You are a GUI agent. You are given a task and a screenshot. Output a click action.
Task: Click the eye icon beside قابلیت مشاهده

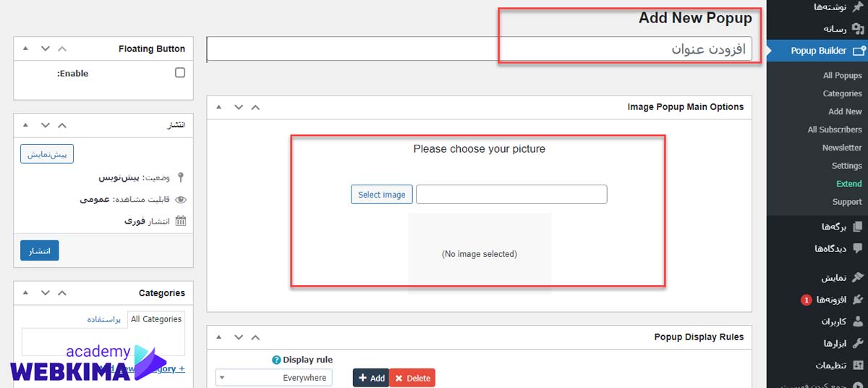coord(180,199)
